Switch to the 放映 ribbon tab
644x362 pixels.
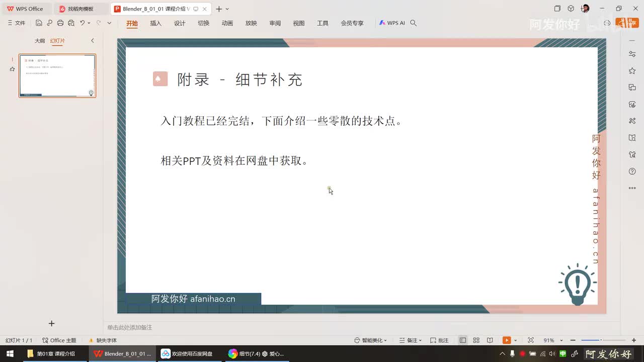[x=251, y=23]
